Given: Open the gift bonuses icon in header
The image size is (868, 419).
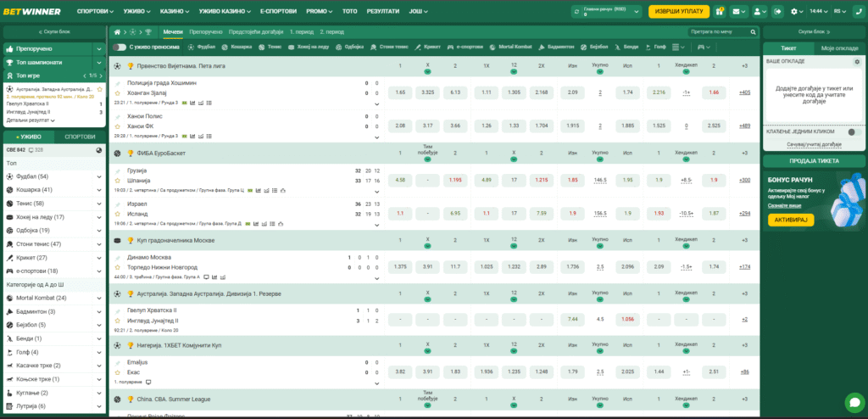Looking at the screenshot, I should click(x=720, y=11).
